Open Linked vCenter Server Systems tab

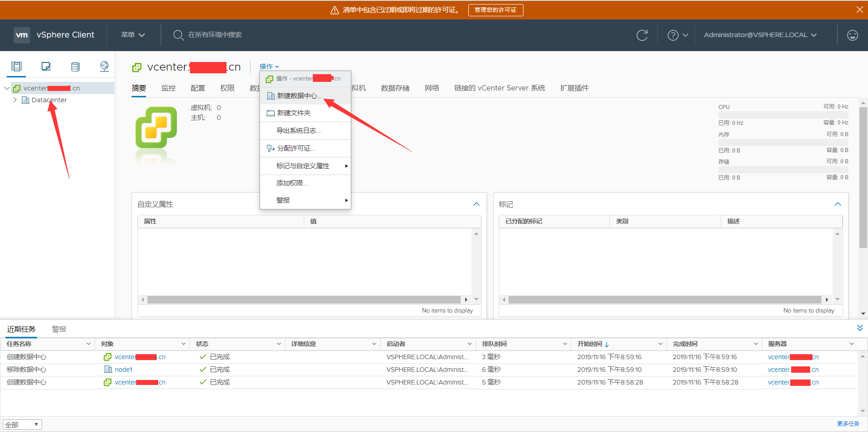coord(500,88)
